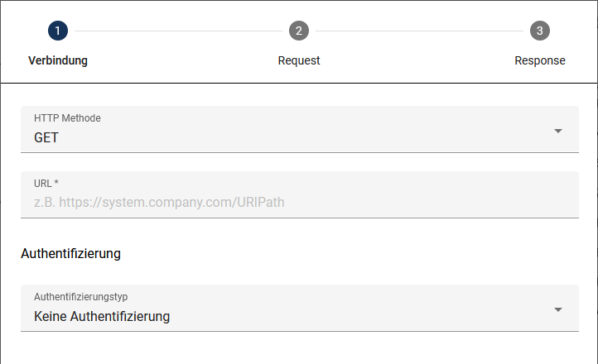
Task: Select the GET value in HTTP Methode
Action: [x=46, y=137]
